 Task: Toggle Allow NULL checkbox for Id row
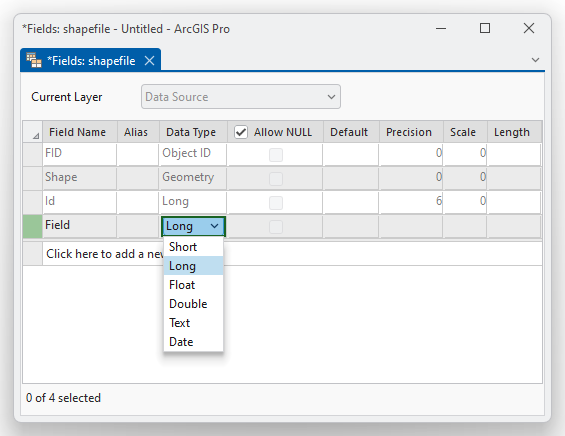(276, 203)
